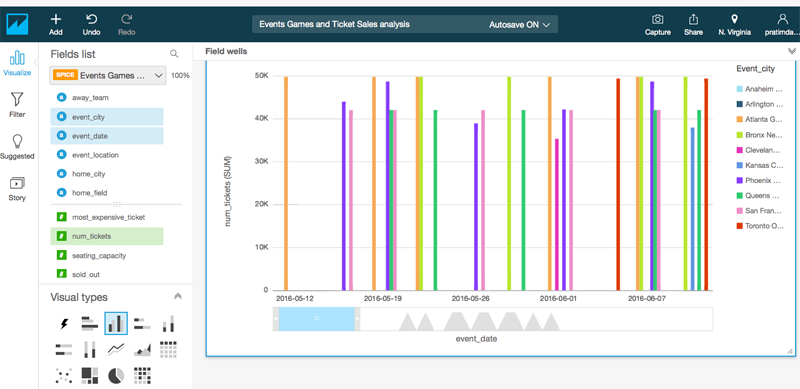Select the home_city field

pos(107,174)
